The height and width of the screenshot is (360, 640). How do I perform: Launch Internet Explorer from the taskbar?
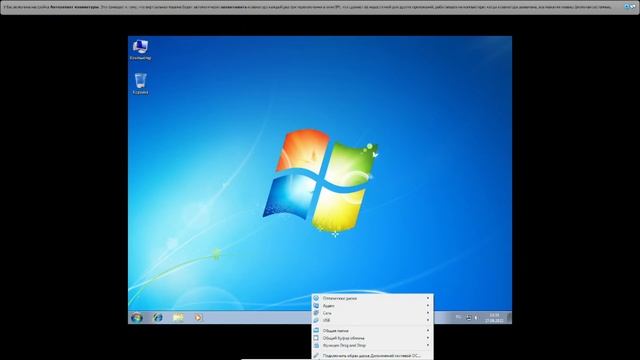click(158, 317)
